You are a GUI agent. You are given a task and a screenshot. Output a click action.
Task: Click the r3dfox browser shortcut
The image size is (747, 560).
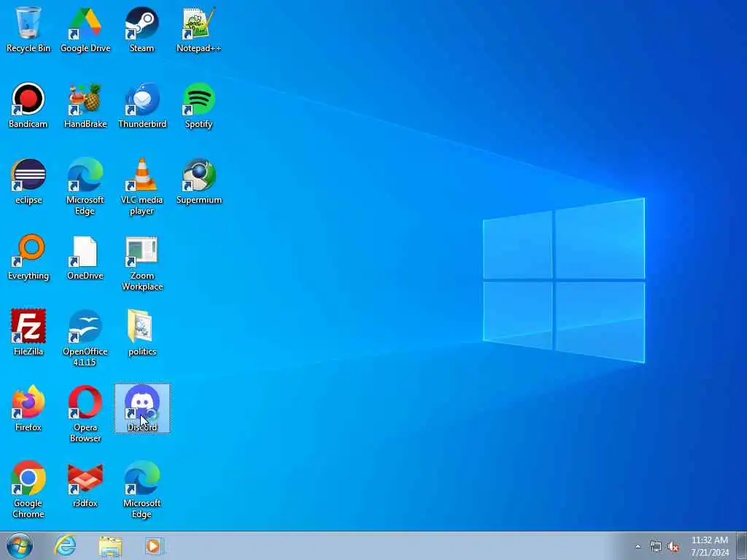[85, 484]
